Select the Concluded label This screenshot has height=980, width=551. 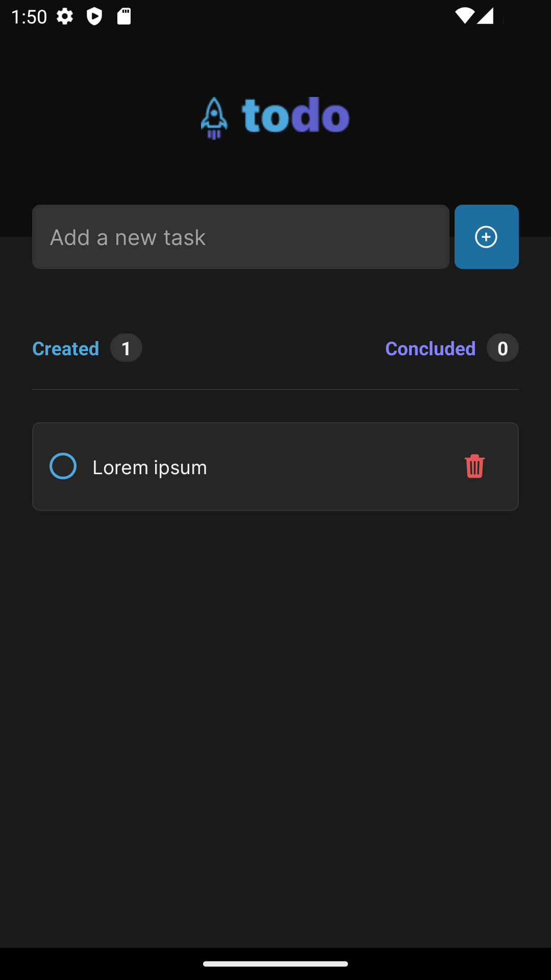pos(431,348)
